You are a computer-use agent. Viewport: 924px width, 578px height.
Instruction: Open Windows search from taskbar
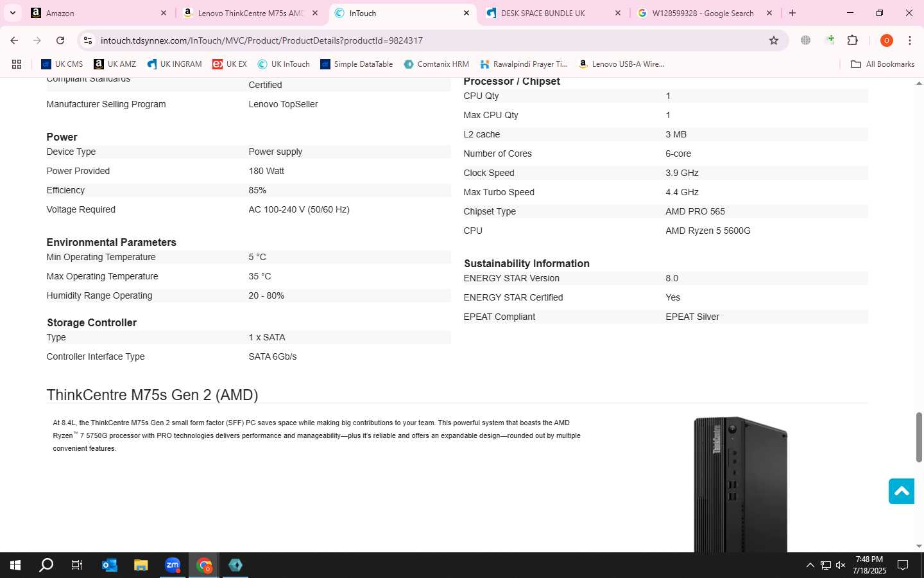pos(46,565)
